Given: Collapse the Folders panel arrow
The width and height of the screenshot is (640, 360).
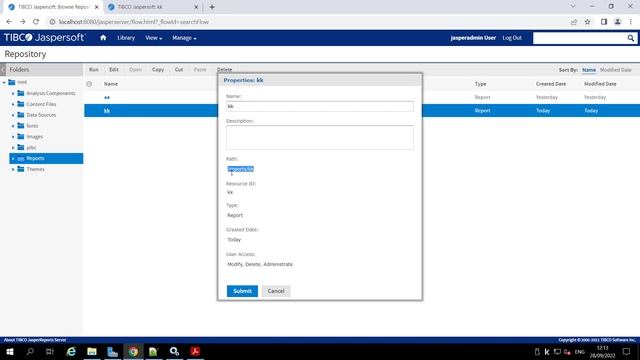Looking at the screenshot, I should [x=3, y=70].
